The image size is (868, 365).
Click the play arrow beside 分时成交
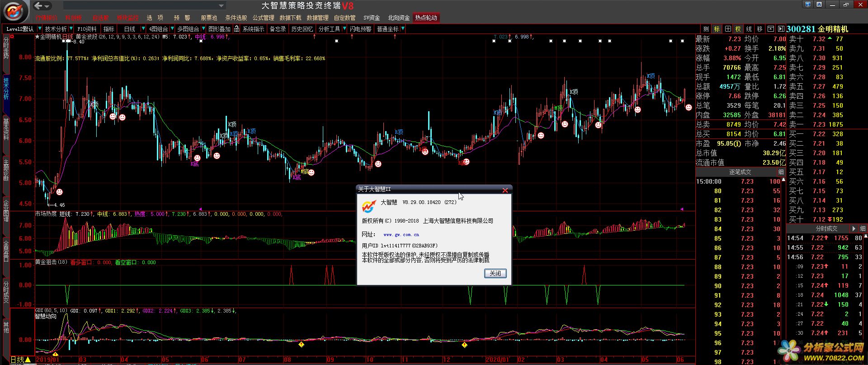(x=854, y=229)
